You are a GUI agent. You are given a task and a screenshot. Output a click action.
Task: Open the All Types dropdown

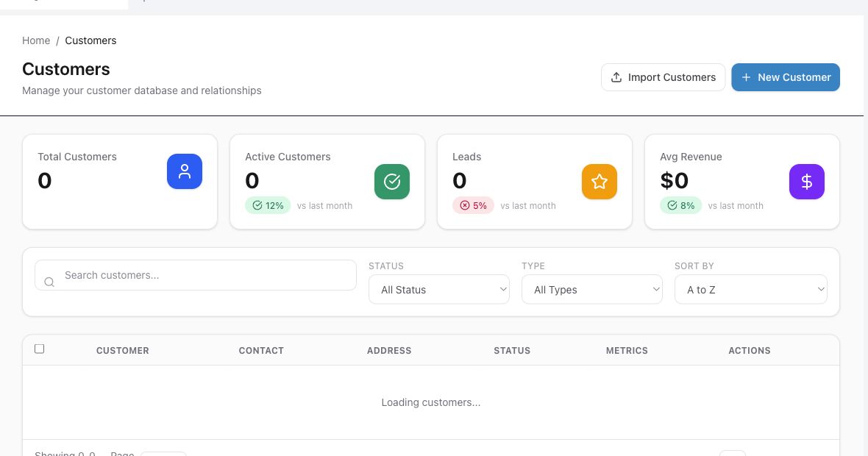tap(591, 290)
